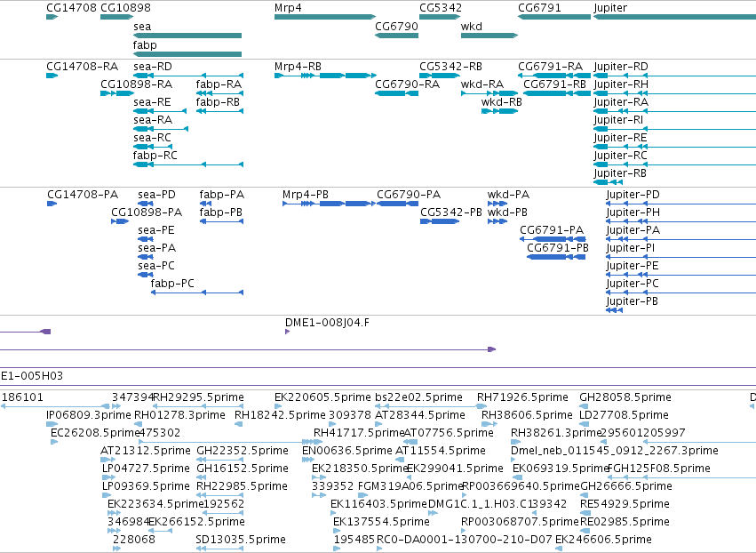The width and height of the screenshot is (756, 553).
Task: Select EST label 186101
Action: coord(22,397)
